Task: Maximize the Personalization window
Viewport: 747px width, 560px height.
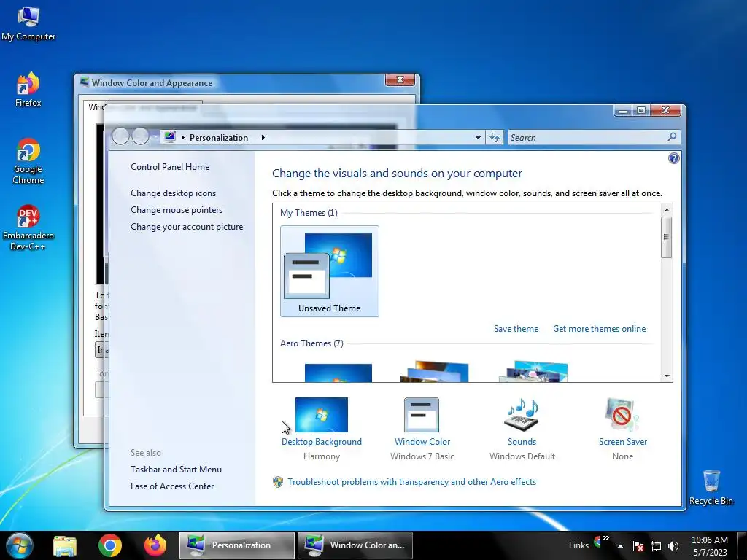Action: [x=641, y=111]
